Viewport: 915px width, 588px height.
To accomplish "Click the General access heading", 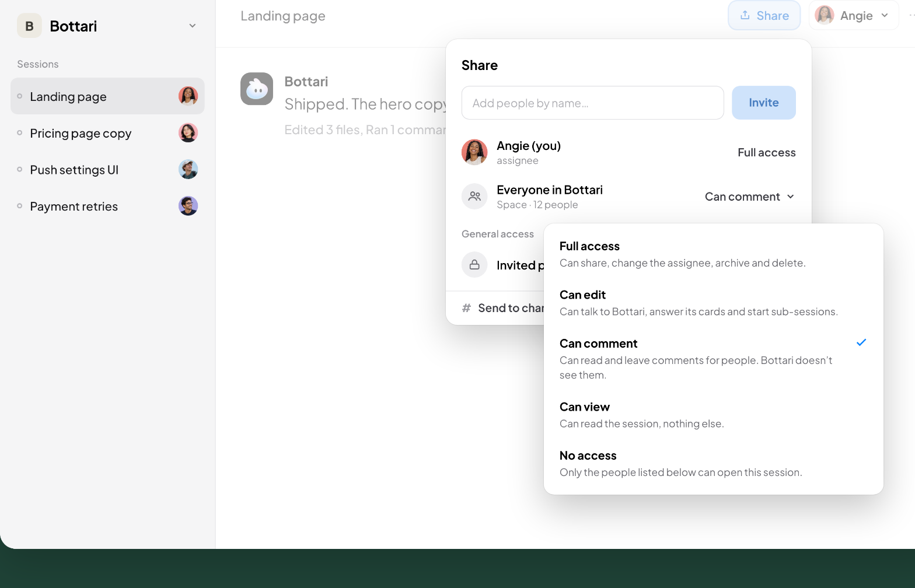I will click(x=497, y=234).
